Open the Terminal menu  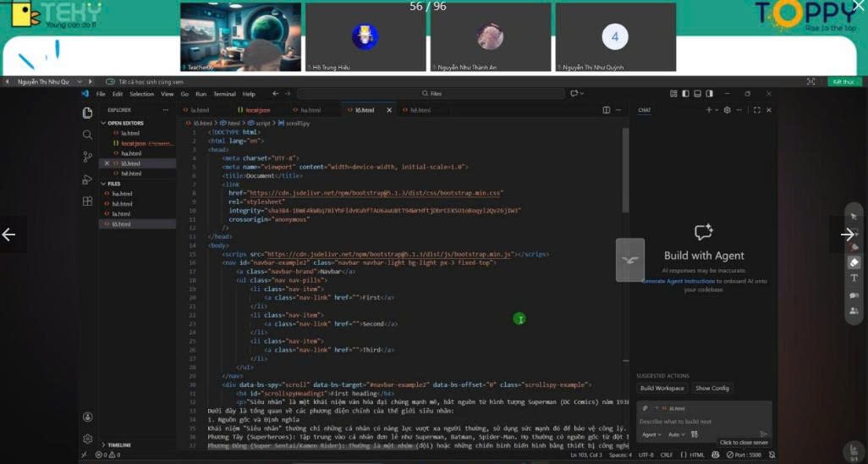click(224, 94)
